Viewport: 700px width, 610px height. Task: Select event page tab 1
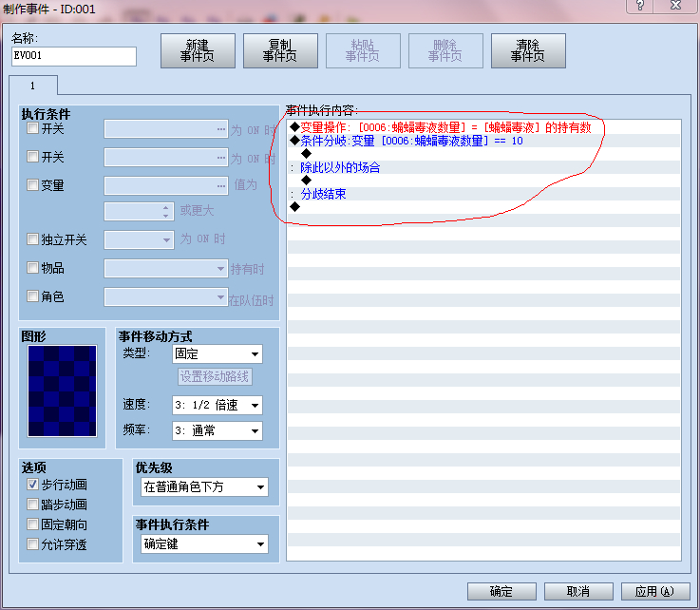click(33, 86)
